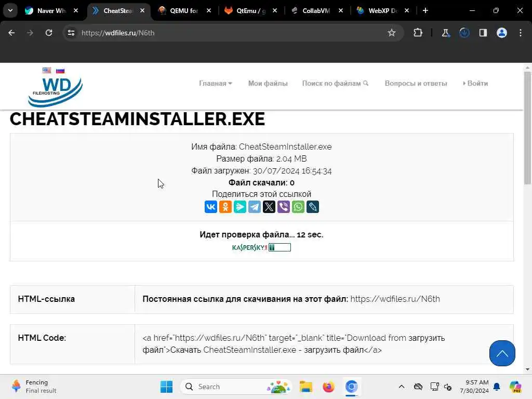This screenshot has height=399, width=532.
Task: Show hidden system tray icons chevron
Action: [x=402, y=387]
